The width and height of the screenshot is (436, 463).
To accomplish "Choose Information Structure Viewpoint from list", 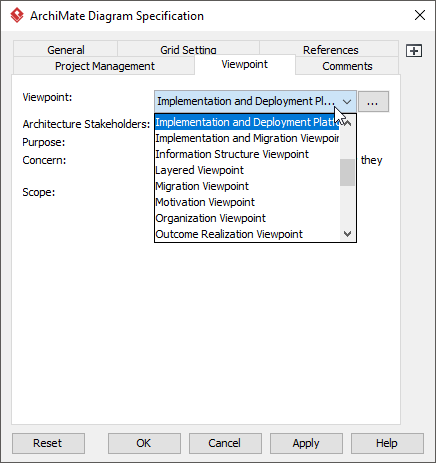I will pos(247,154).
